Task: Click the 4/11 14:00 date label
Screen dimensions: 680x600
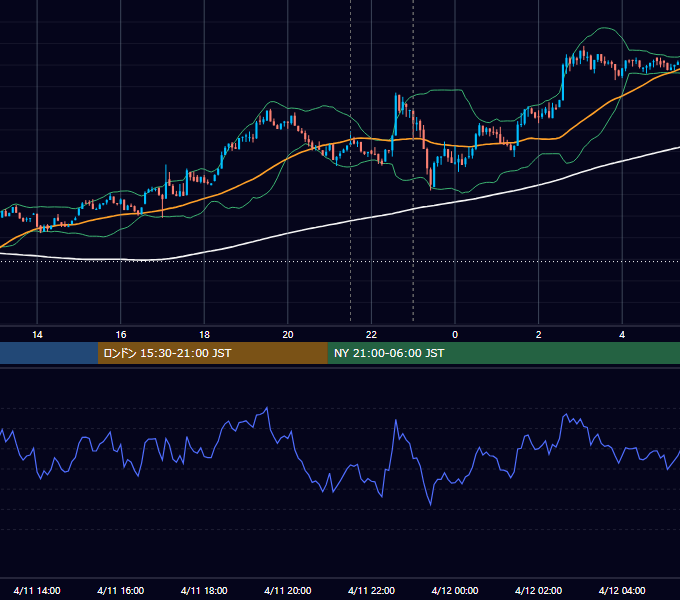Action: (x=37, y=590)
